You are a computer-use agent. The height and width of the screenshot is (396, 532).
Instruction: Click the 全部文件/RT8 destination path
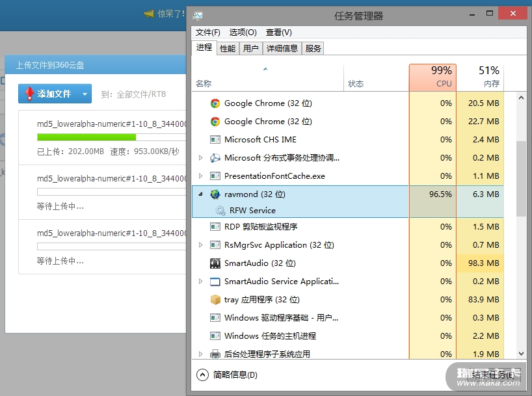coord(141,94)
